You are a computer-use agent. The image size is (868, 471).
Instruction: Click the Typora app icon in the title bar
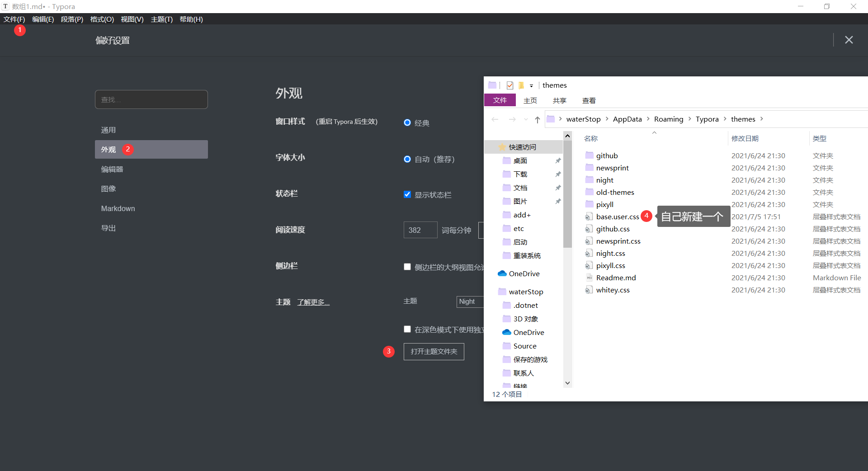coord(5,6)
